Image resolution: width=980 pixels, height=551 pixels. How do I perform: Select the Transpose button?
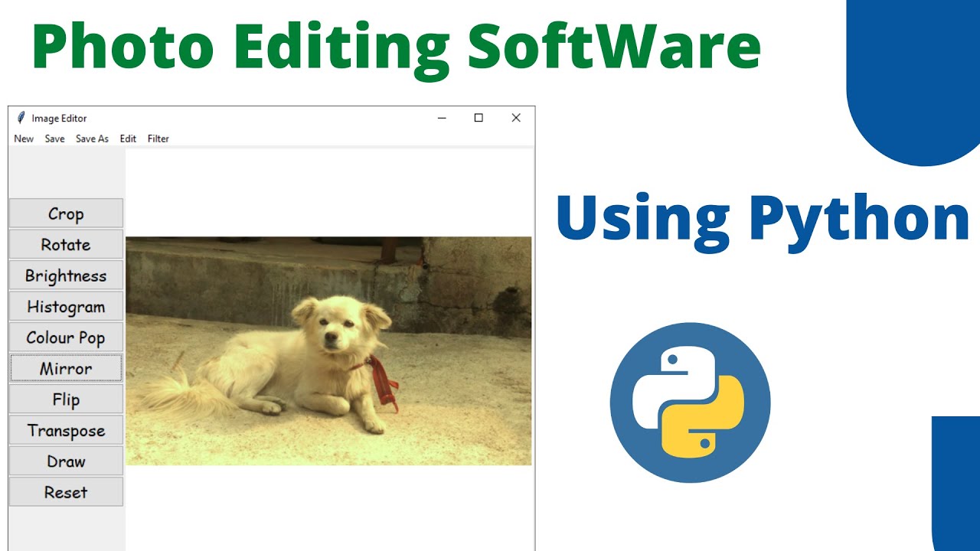tap(66, 431)
